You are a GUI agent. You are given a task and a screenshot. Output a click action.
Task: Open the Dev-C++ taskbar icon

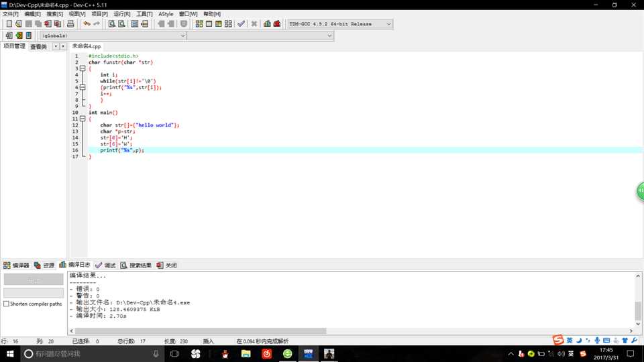click(x=309, y=353)
